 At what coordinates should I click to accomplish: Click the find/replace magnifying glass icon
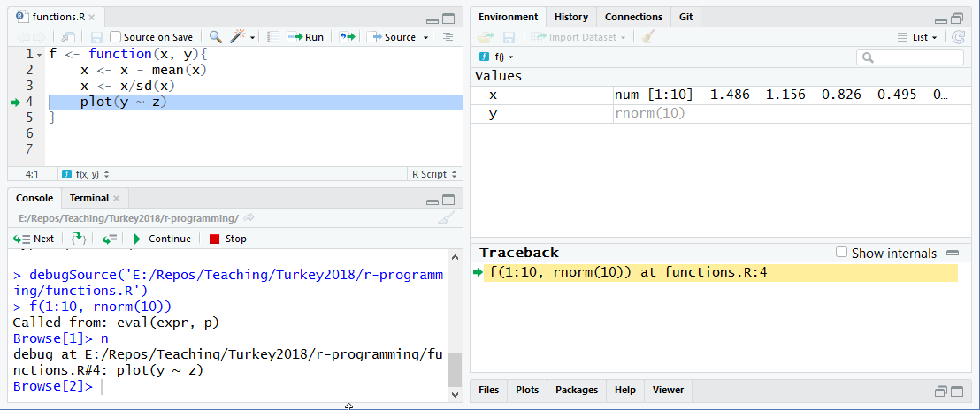(215, 37)
